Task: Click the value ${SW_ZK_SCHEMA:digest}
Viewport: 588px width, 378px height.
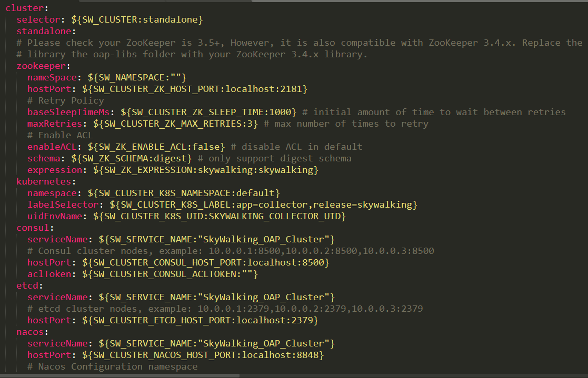Action: [x=132, y=158]
